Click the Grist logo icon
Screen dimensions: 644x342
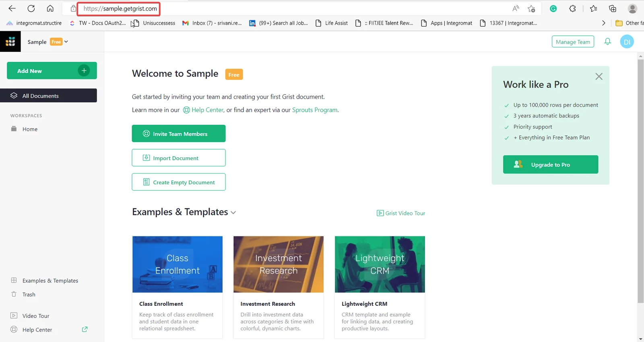pos(10,41)
